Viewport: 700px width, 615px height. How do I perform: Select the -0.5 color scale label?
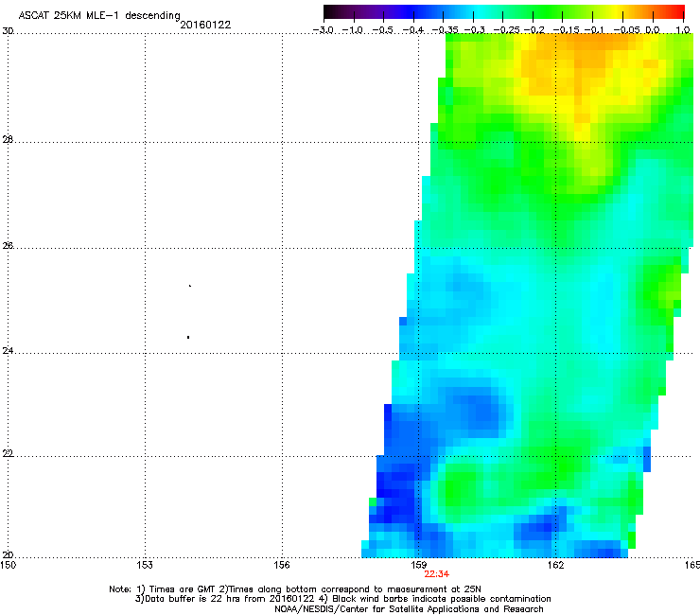click(x=382, y=30)
